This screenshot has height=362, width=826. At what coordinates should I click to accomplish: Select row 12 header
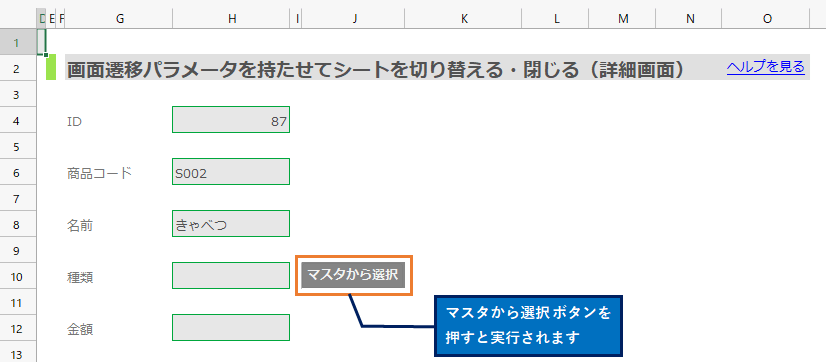pos(18,328)
